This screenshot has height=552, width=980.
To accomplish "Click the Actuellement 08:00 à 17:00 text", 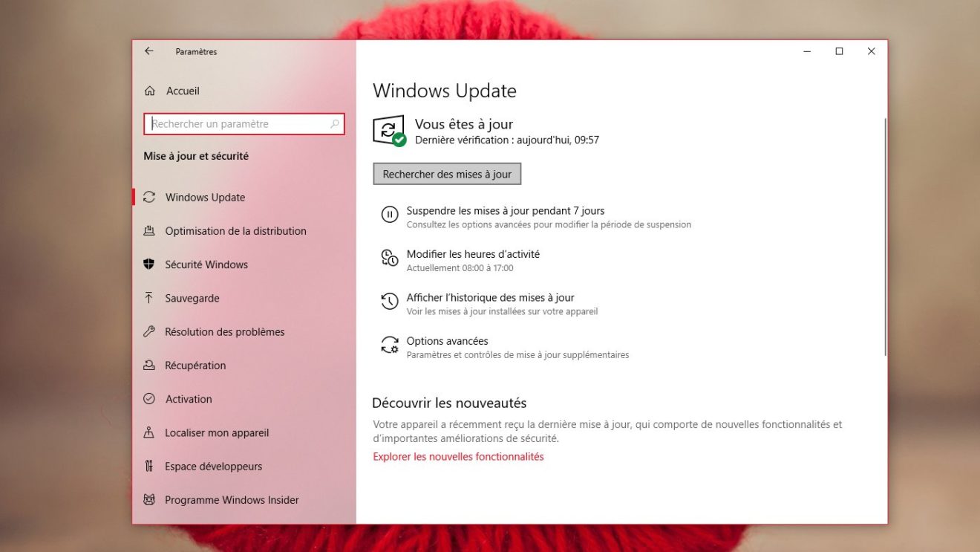I will tap(460, 268).
